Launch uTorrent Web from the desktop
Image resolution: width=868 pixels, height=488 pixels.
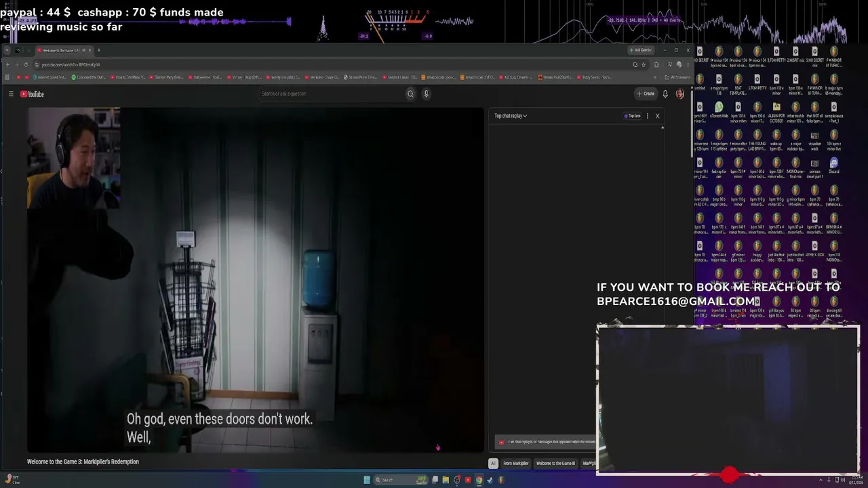tap(719, 111)
